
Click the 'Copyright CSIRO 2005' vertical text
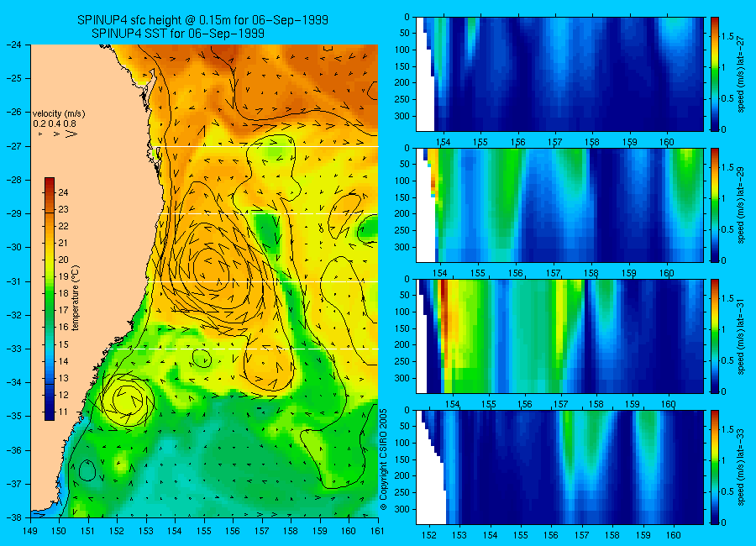384,459
